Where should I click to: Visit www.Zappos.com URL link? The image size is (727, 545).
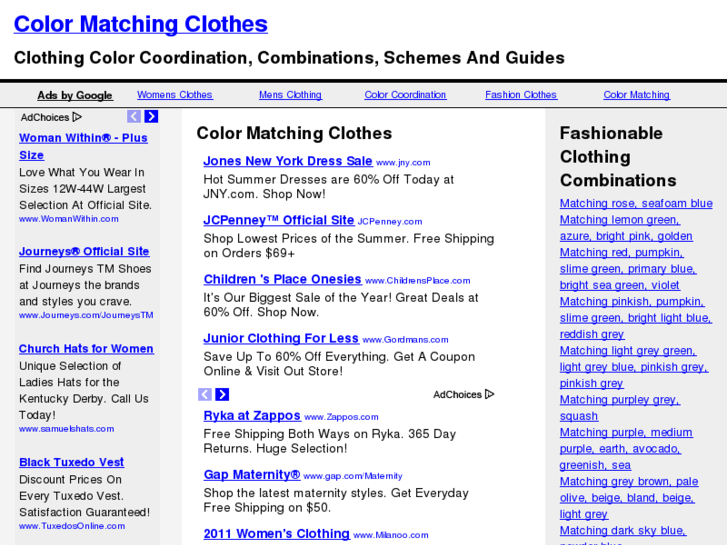[x=341, y=417]
